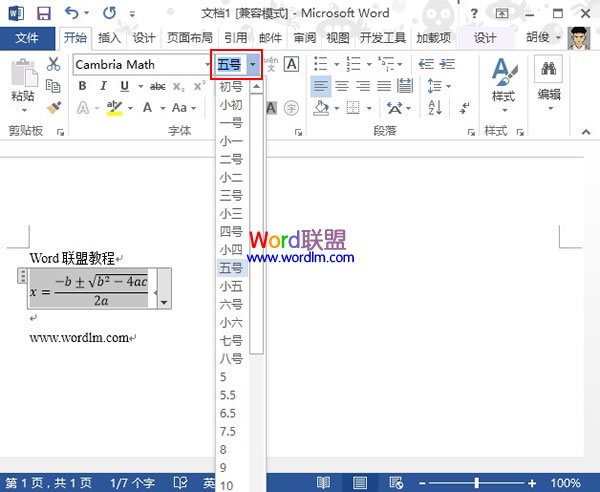This screenshot has height=492, width=600.
Task: Select the Format Painter brush
Action: [x=54, y=108]
